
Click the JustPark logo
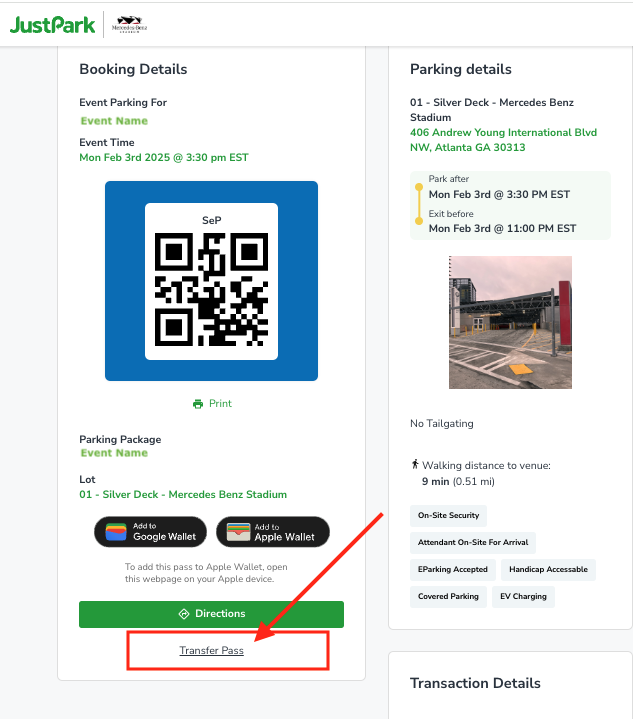(52, 25)
